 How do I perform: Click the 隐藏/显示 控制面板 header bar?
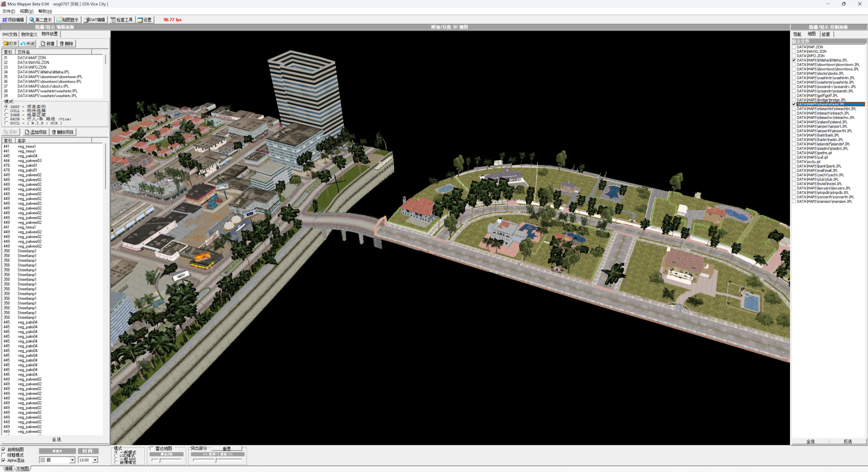(x=829, y=27)
